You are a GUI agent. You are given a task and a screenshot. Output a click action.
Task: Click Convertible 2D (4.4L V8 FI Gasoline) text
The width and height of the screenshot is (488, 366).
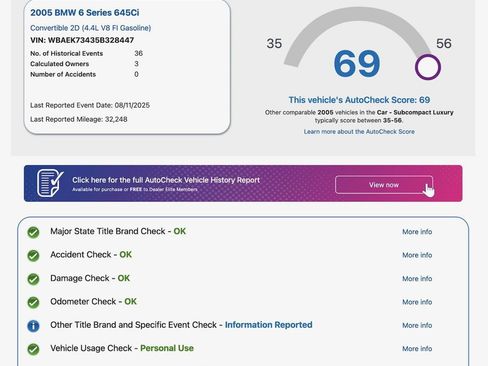pyautogui.click(x=90, y=28)
